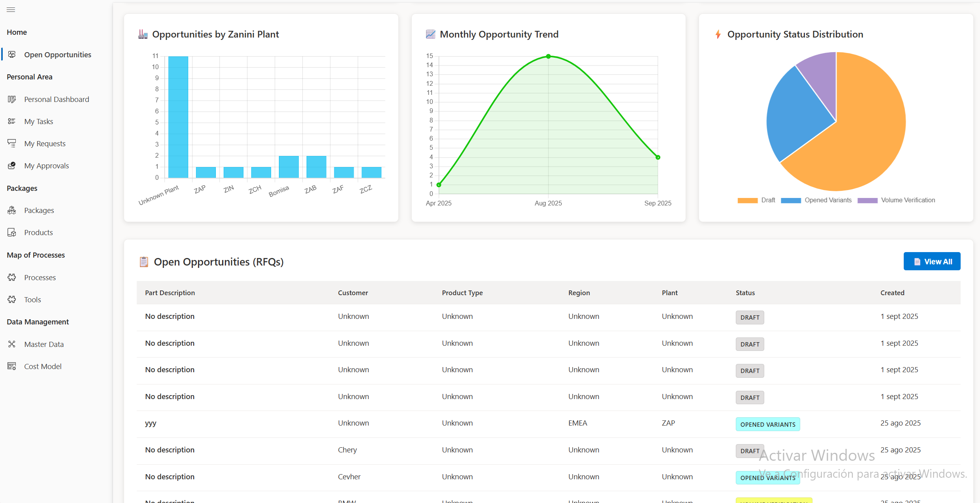
Task: Toggle Opened Variants in the chart legend
Action: pyautogui.click(x=816, y=200)
